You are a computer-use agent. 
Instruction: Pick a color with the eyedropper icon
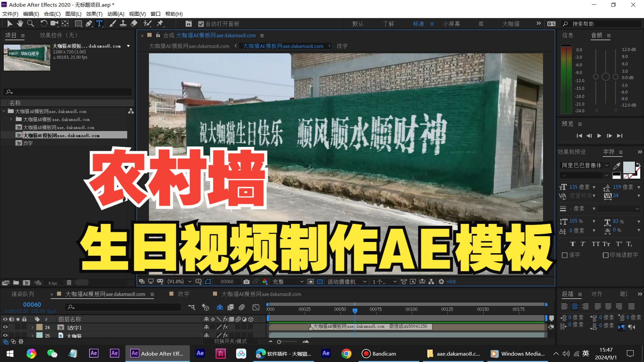click(x=616, y=166)
